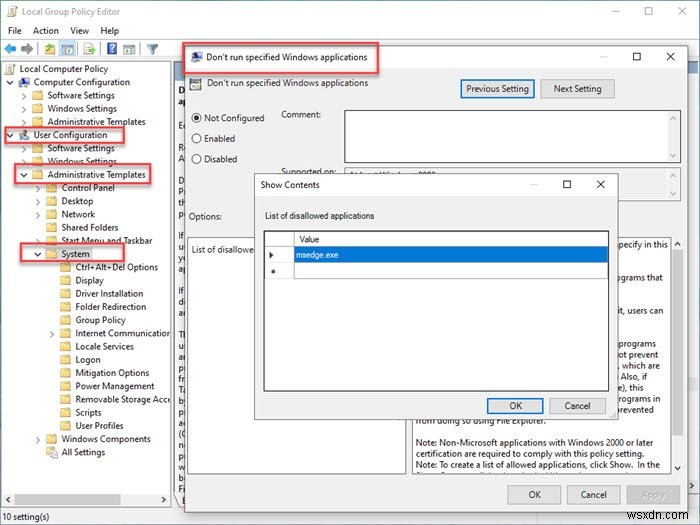Click the Network folder icon
Viewport: 700px width, 525px height.
pos(52,214)
